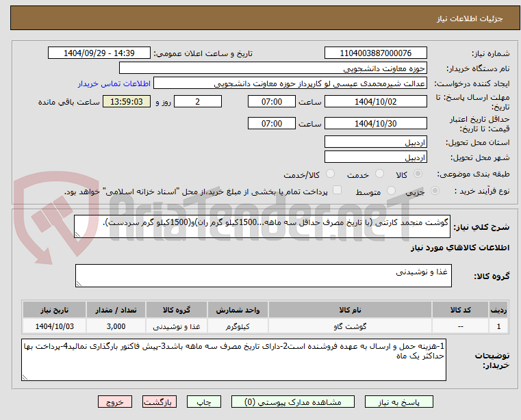Image resolution: width=521 pixels, height=420 pixels.
Task: Click the price validity date 1404/10/30
Action: coord(375,124)
